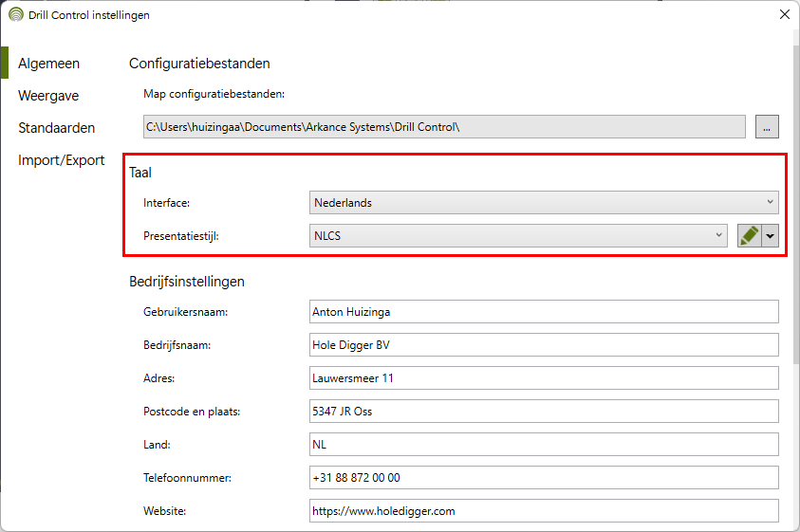The width and height of the screenshot is (800, 532).
Task: Click the Taal section heading
Action: pyautogui.click(x=140, y=173)
